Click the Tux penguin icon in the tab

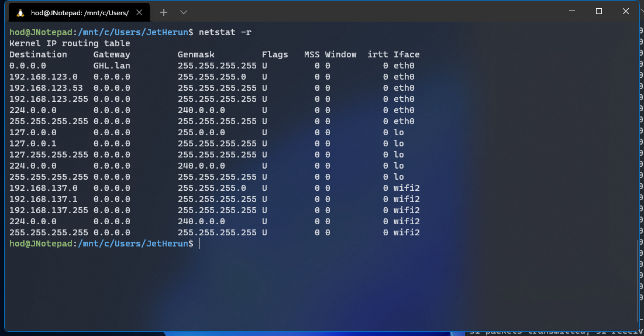coord(20,13)
